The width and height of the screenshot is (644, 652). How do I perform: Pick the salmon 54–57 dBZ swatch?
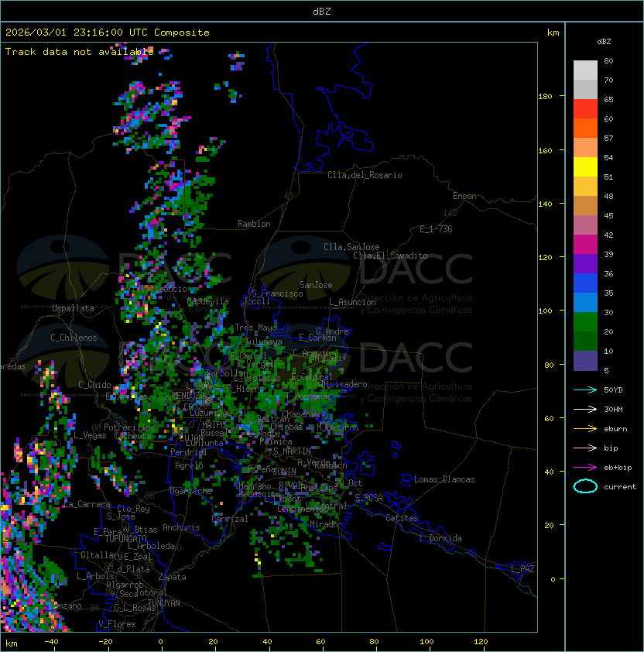pos(585,148)
